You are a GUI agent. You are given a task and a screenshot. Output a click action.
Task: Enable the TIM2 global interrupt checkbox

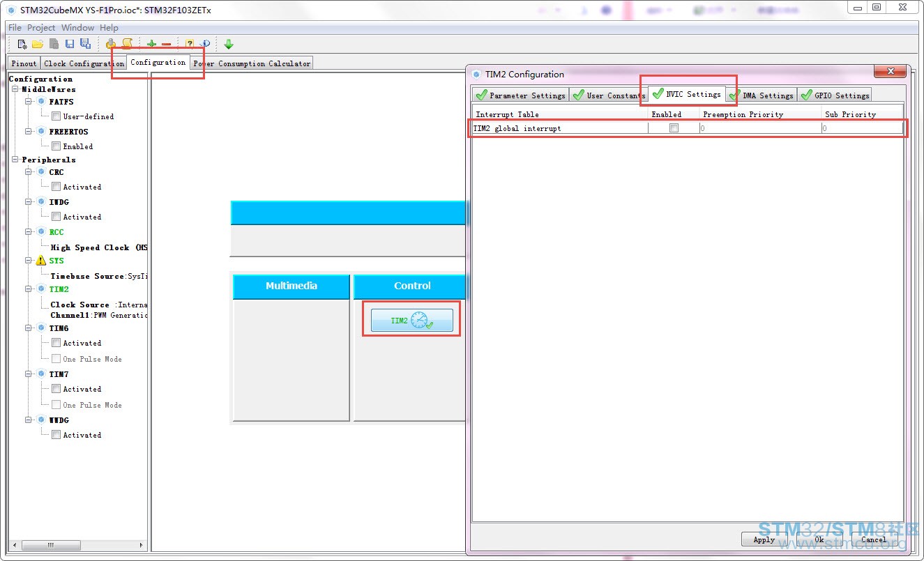674,128
